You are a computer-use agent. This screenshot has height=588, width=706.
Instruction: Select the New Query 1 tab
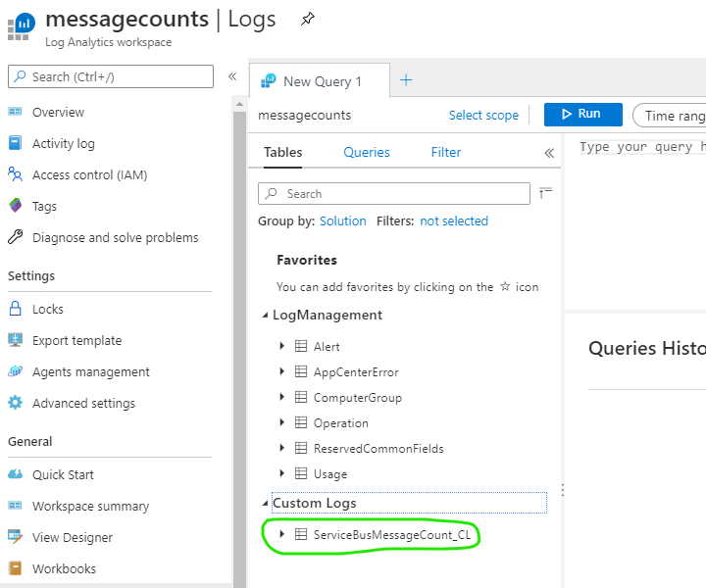point(320,81)
